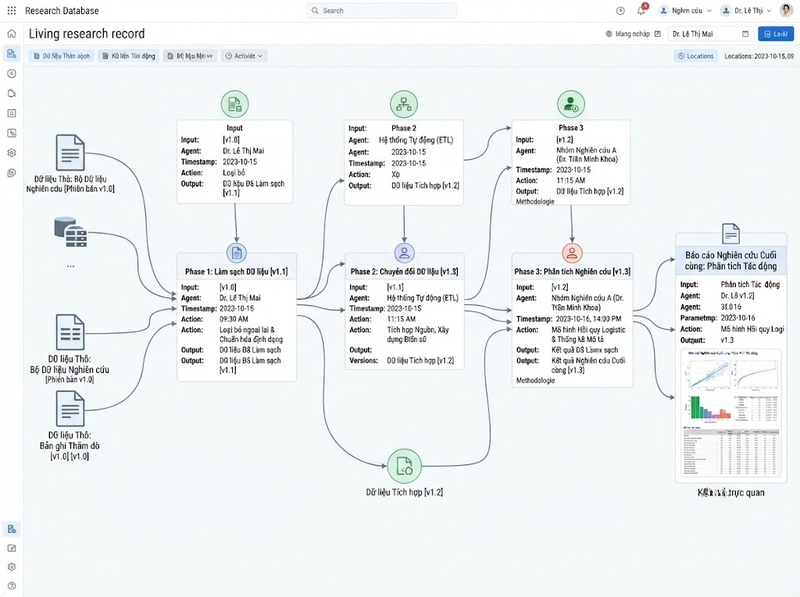The height and width of the screenshot is (597, 800).
Task: Click the calendar icon in the Dr. Lê Thị Mai field
Action: (745, 34)
